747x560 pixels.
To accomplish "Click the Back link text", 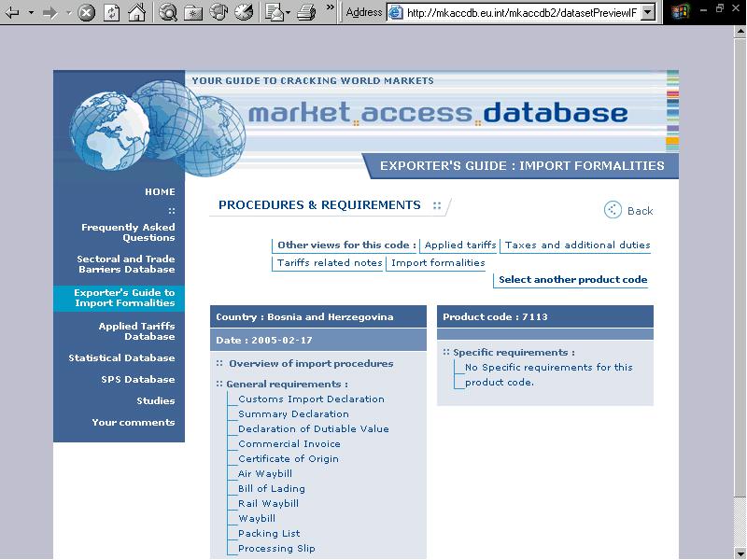I will (x=640, y=211).
